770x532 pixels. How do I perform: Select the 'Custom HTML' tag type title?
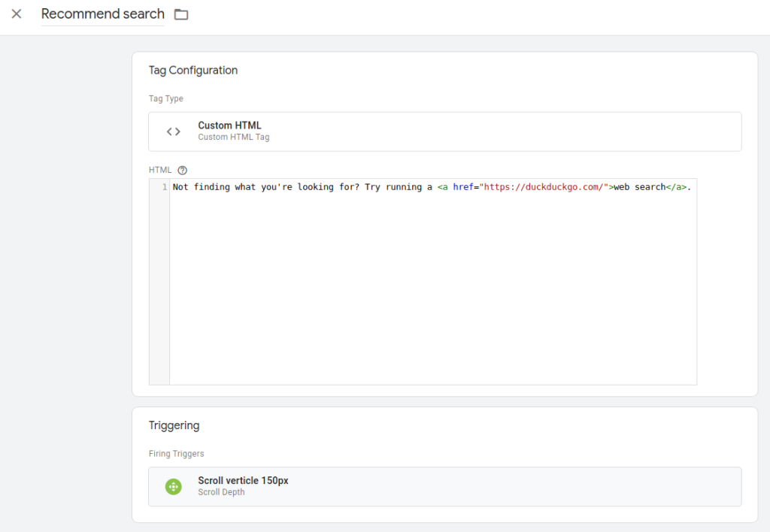point(229,125)
